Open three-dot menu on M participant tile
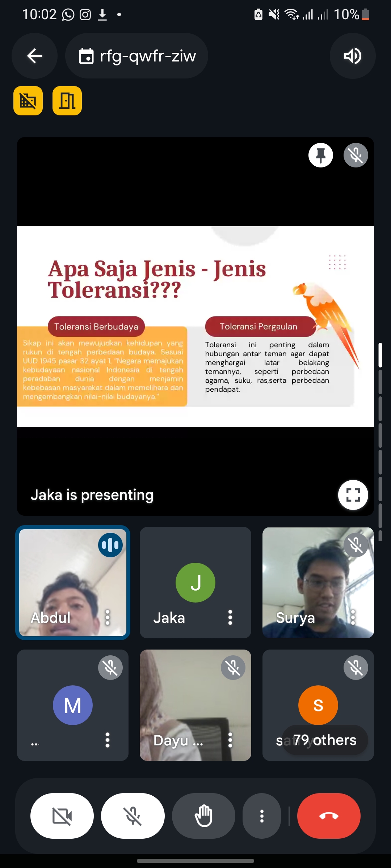The width and height of the screenshot is (391, 868). [x=108, y=740]
